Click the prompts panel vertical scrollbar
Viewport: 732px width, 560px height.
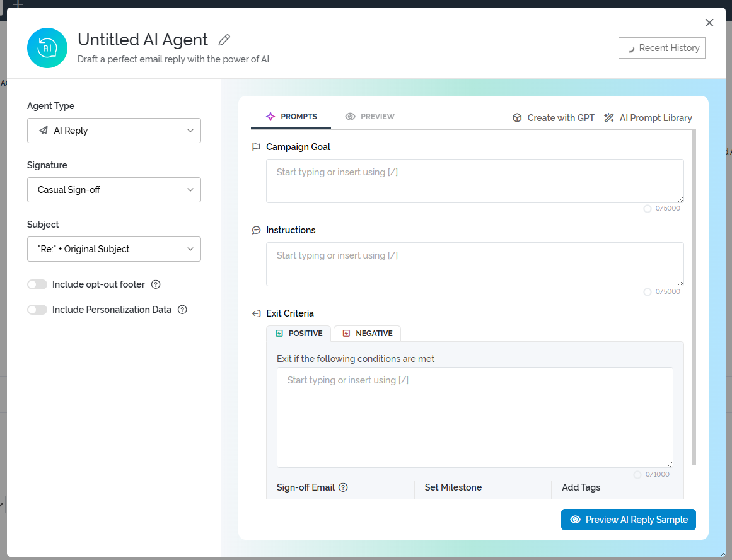tap(694, 298)
